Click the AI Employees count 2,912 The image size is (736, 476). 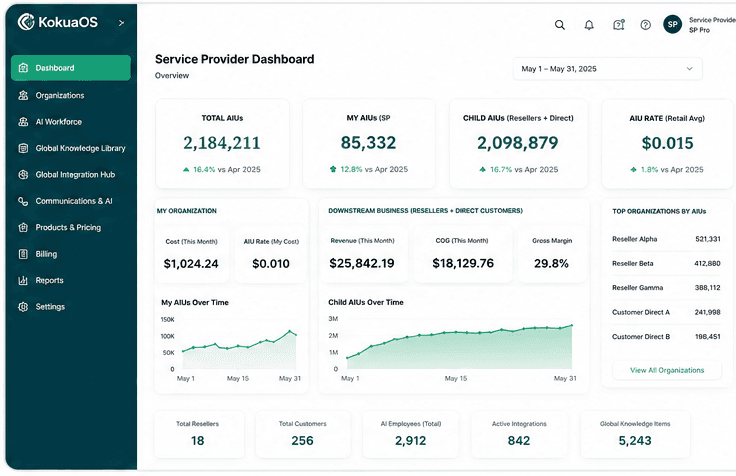411,441
